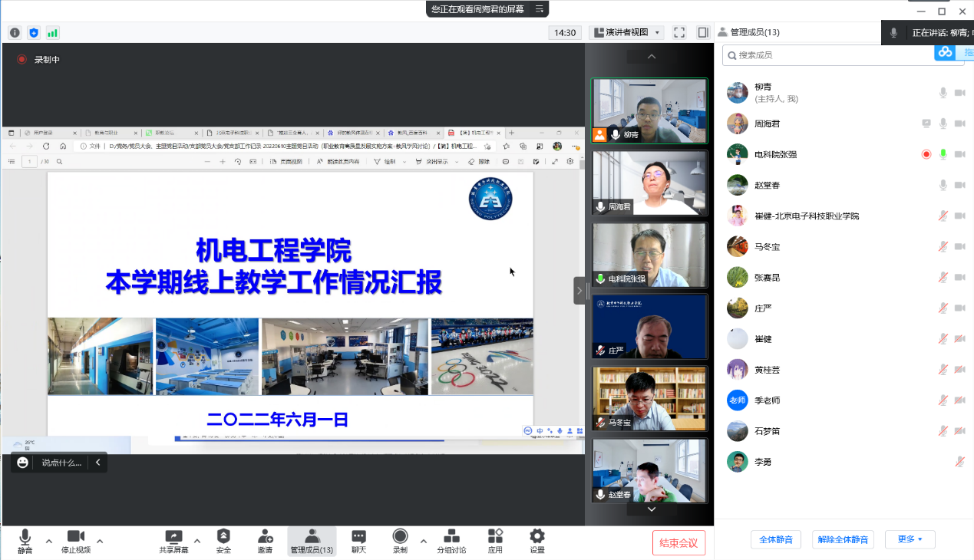Expand audio options arrow beside mute
974x560 pixels.
[49, 541]
